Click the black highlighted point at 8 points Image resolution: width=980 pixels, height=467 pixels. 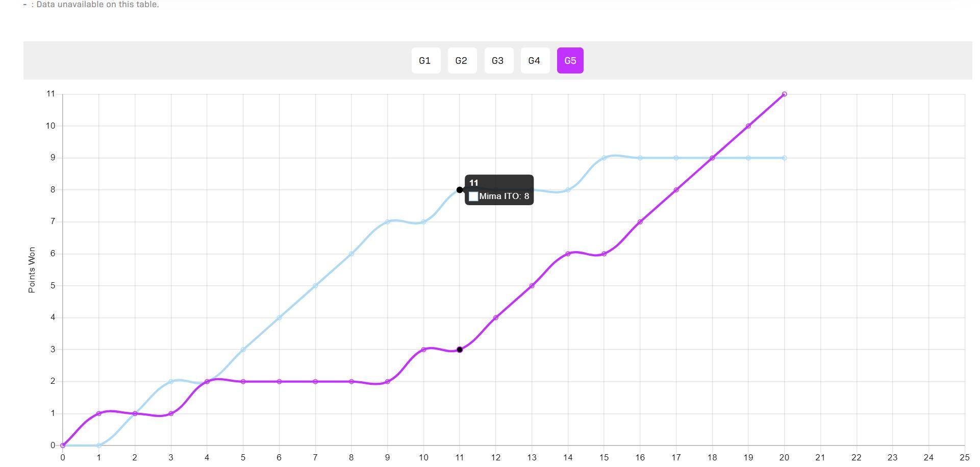460,190
